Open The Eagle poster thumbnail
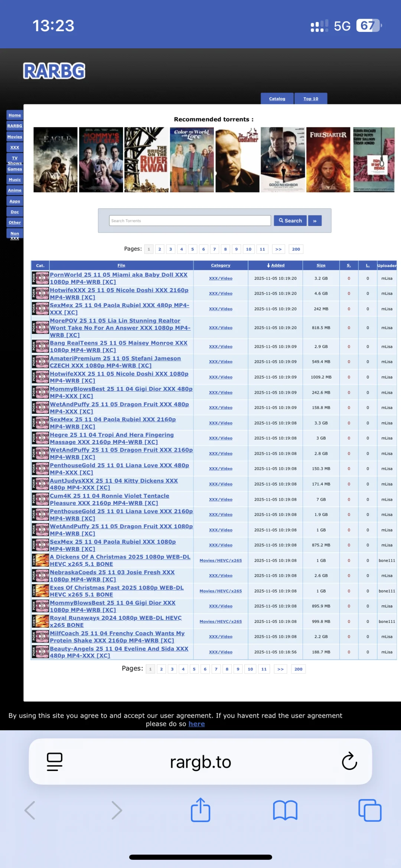The height and width of the screenshot is (868, 401). (x=55, y=160)
